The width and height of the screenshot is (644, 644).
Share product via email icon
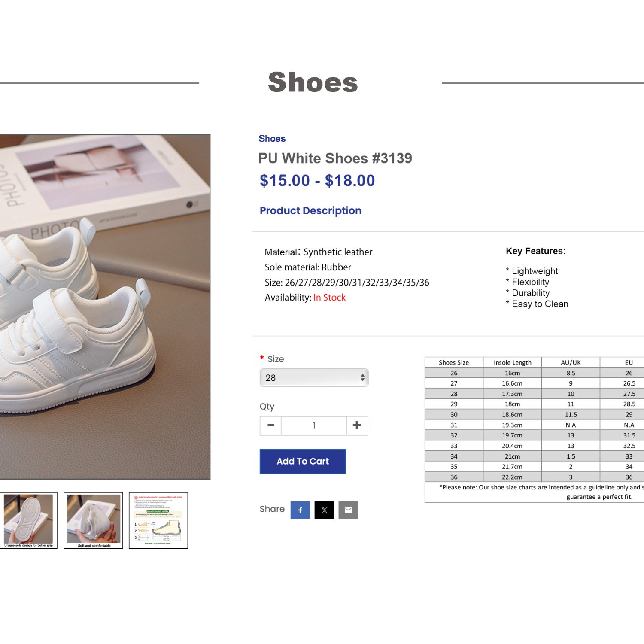coord(348,510)
